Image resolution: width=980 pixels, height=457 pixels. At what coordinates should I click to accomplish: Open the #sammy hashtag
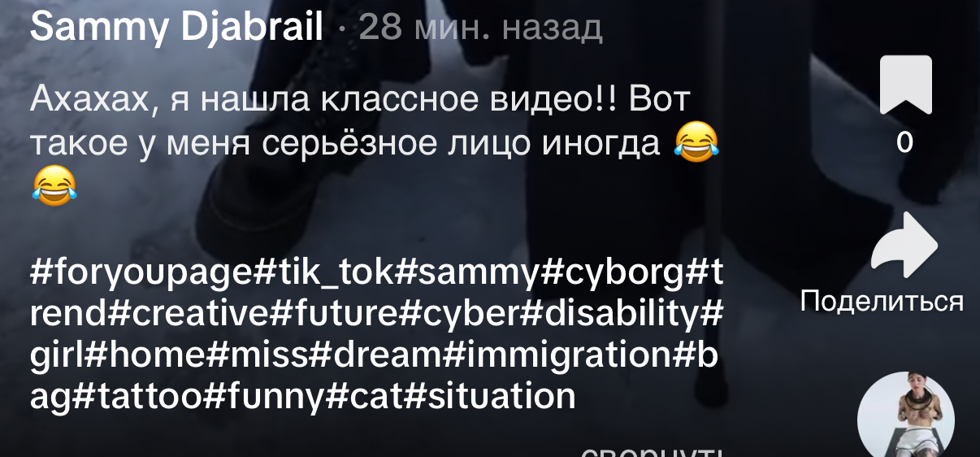click(x=466, y=272)
